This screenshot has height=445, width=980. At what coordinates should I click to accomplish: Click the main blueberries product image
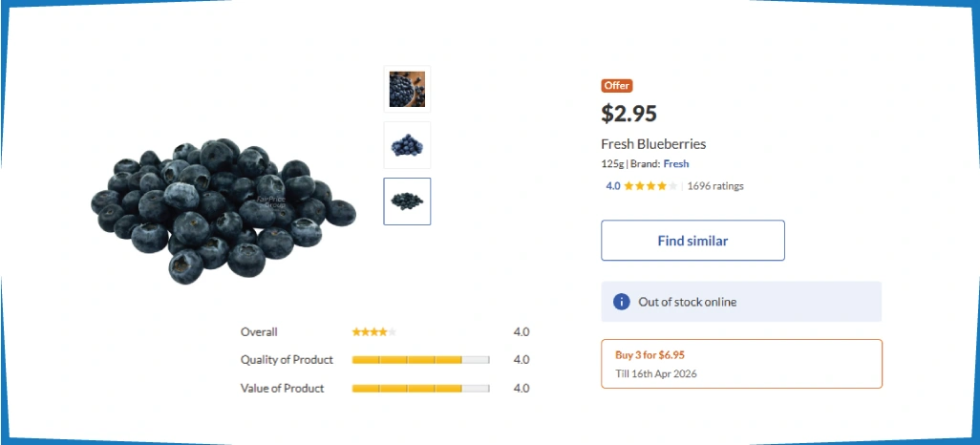pos(222,208)
